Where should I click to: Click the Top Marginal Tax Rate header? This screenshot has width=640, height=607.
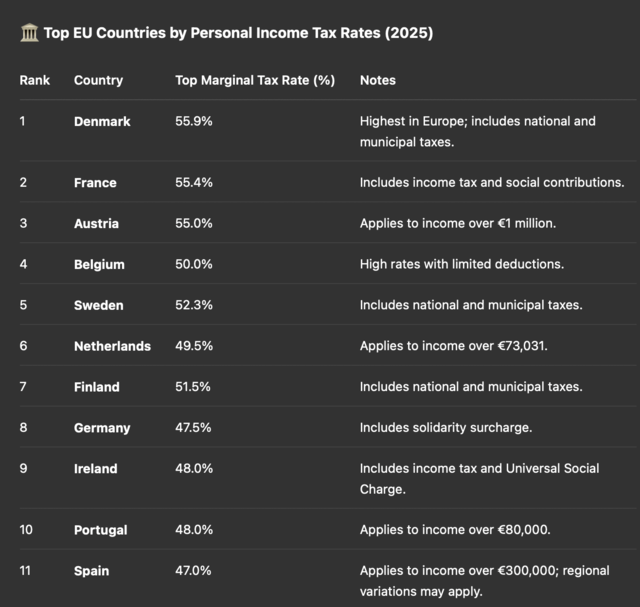click(x=255, y=80)
